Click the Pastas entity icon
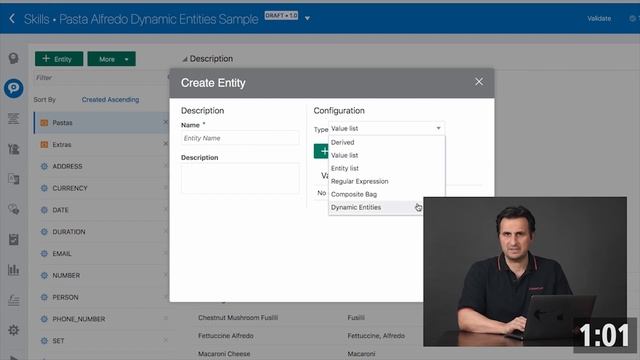The image size is (640, 360). point(44,122)
